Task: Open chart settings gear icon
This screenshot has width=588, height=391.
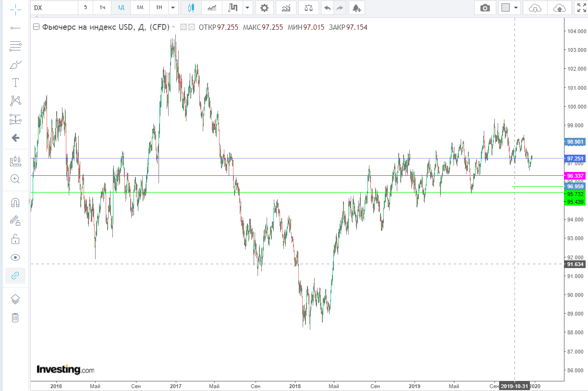Action: pos(264,8)
